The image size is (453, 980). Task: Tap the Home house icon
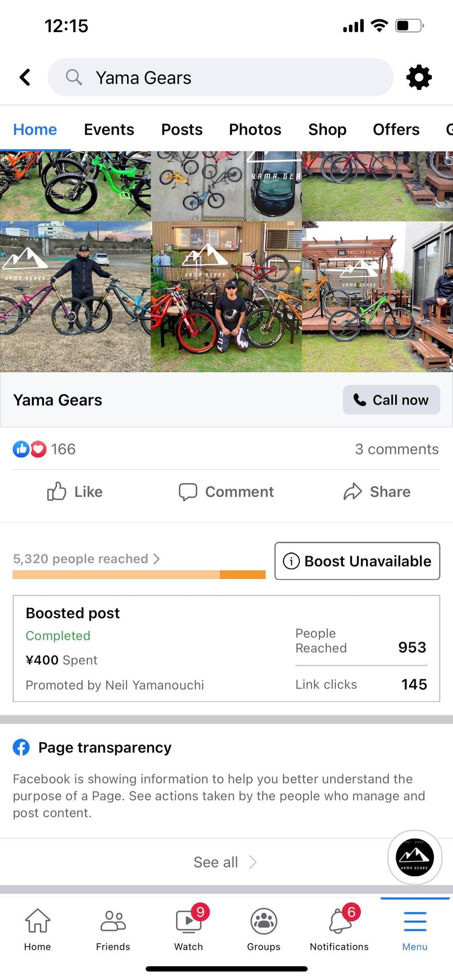[37, 922]
